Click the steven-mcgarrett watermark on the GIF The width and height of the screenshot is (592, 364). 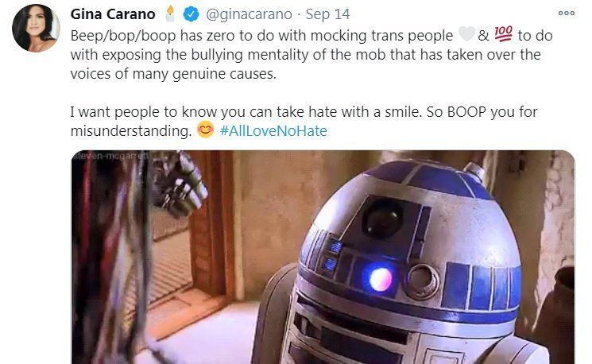coord(110,156)
